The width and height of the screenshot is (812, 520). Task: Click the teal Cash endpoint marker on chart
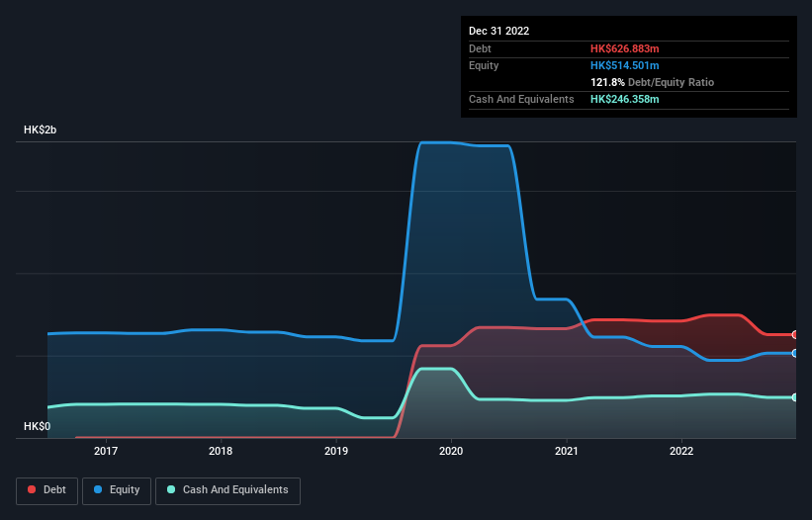pyautogui.click(x=795, y=397)
